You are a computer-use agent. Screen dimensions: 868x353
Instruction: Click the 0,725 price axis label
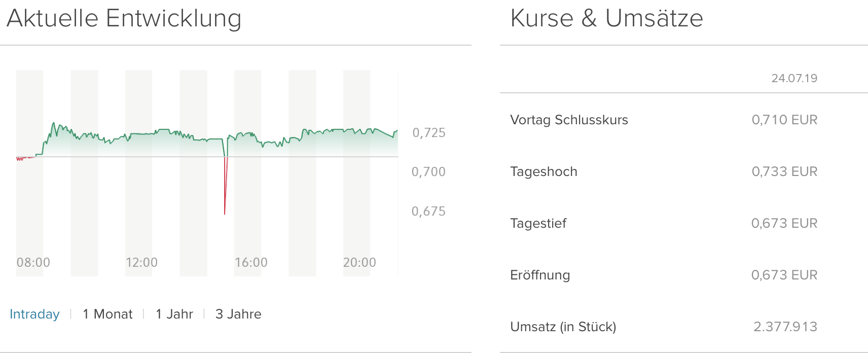point(429,133)
